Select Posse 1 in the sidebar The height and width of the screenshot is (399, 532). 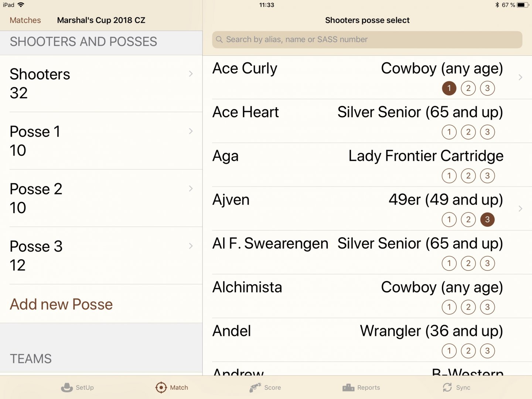pyautogui.click(x=101, y=141)
